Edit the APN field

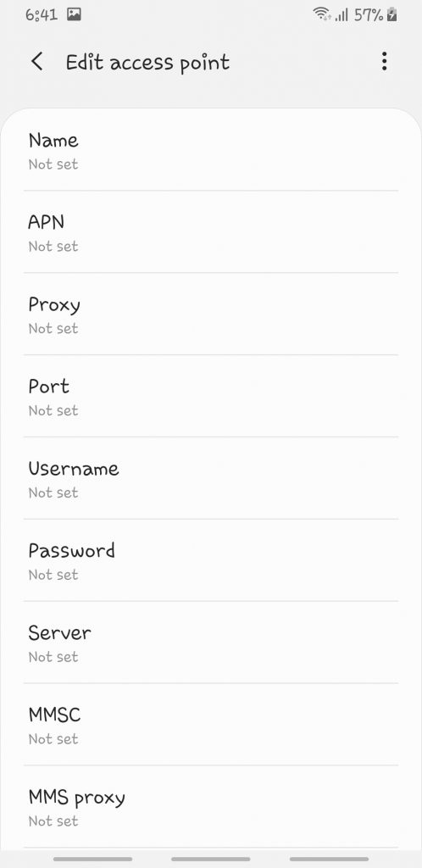pyautogui.click(x=211, y=232)
